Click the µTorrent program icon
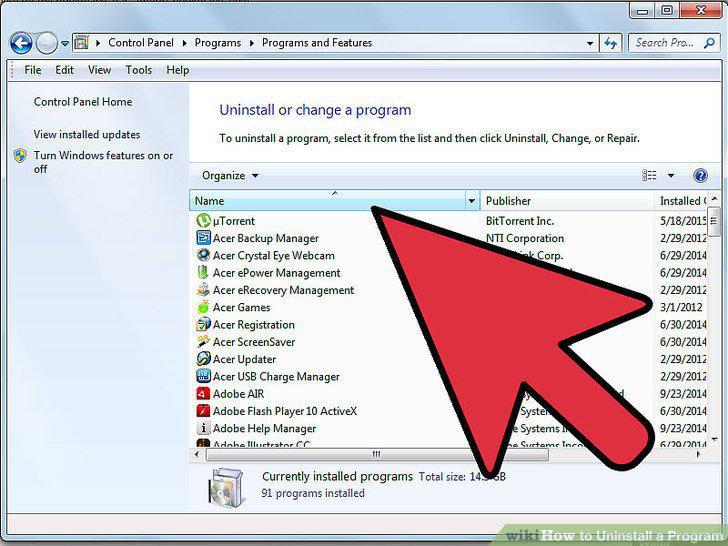This screenshot has width=728, height=546. coord(203,221)
